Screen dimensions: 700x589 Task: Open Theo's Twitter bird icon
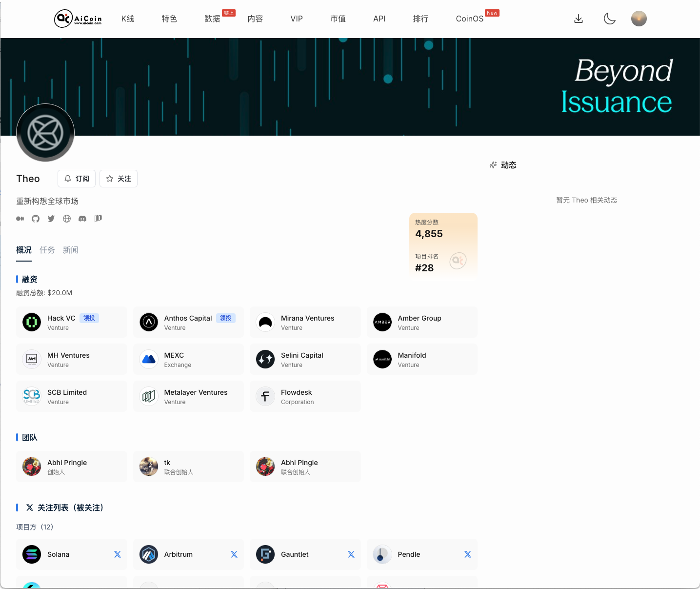pyautogui.click(x=51, y=219)
